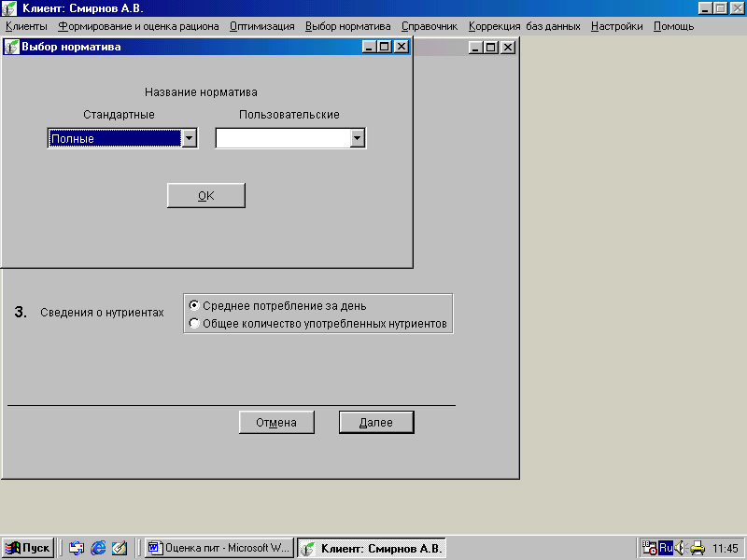
Task: Click the empty Пользовательские combo field
Action: [x=284, y=138]
